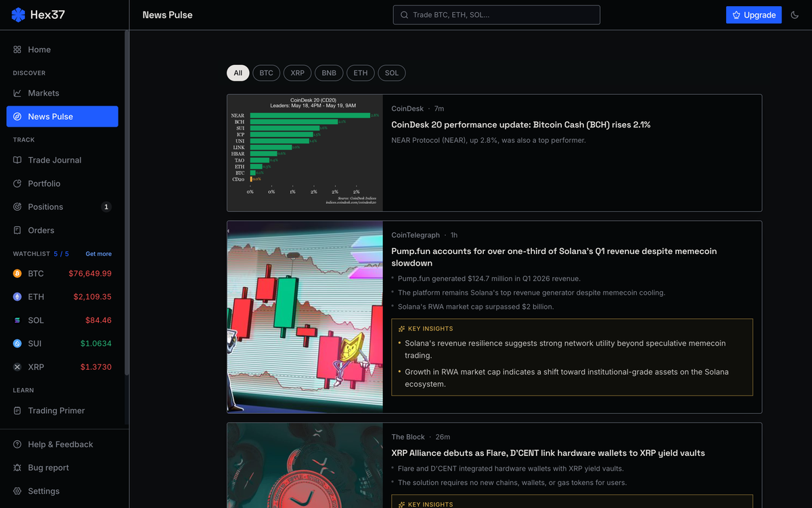Click ETH price $2,109.35
This screenshot has height=508, width=812.
pyautogui.click(x=93, y=297)
